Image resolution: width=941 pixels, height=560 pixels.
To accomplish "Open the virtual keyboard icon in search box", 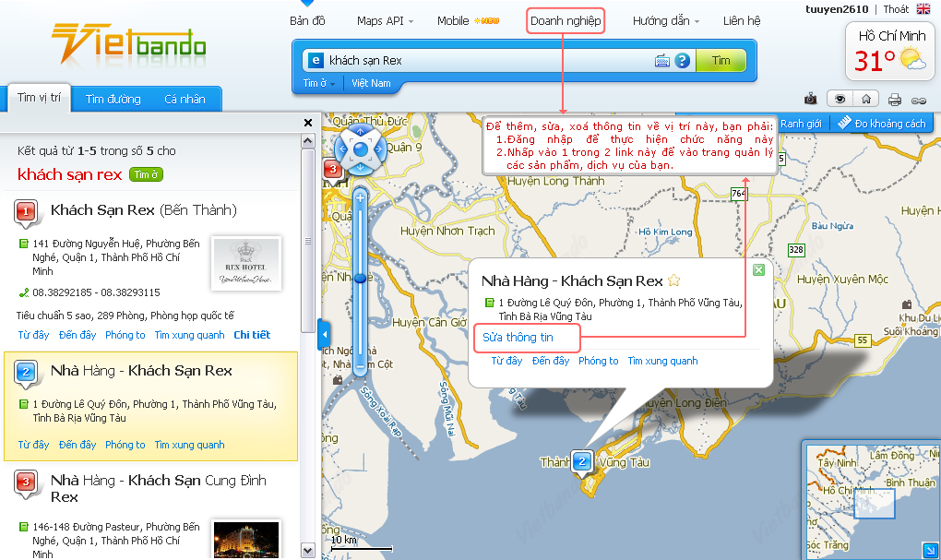I will pos(662,61).
